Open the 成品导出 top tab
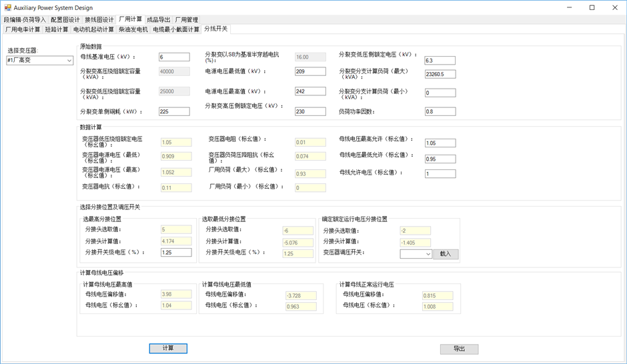627x364 pixels. point(158,19)
